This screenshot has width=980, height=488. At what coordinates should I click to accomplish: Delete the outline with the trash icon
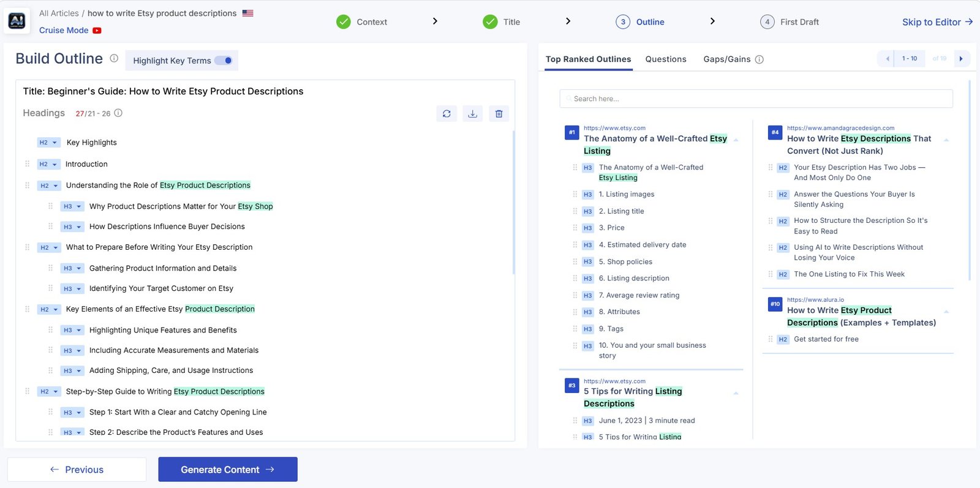tap(499, 113)
